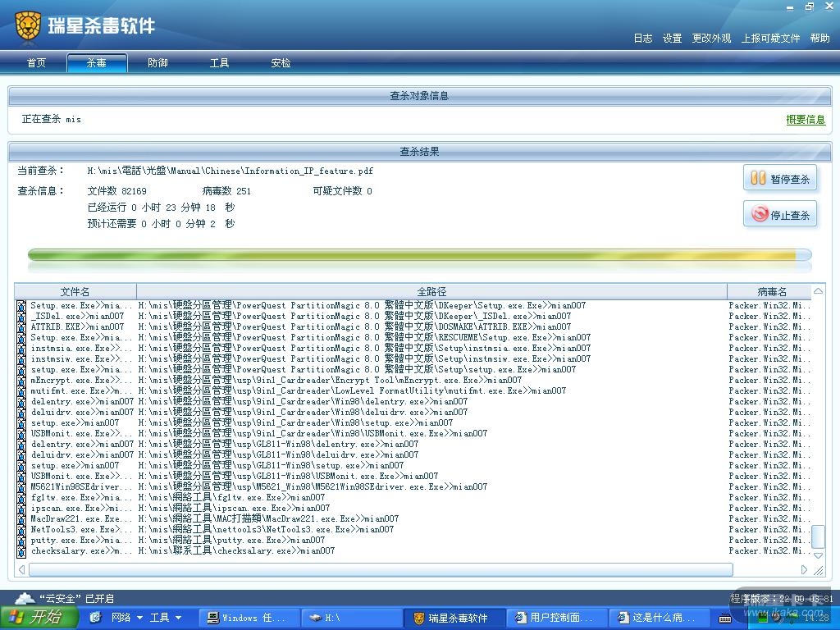Select the ATTRIB.EXE>>mian007 row
Image resolution: width=840 pixels, height=630 pixels.
click(x=413, y=326)
